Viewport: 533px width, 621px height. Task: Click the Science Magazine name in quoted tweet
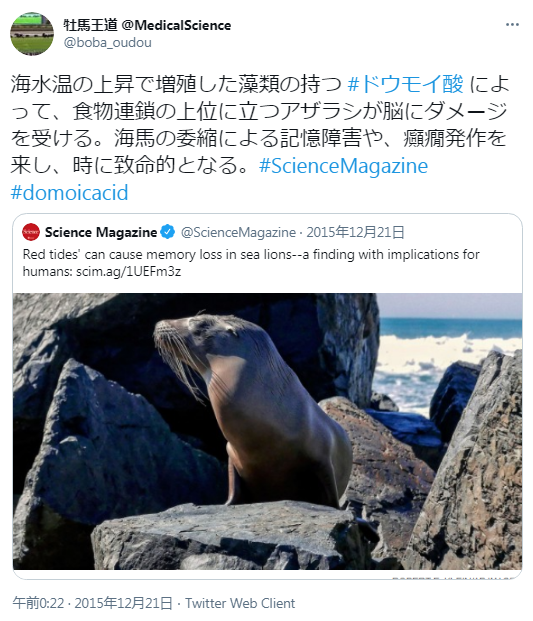pyautogui.click(x=101, y=232)
